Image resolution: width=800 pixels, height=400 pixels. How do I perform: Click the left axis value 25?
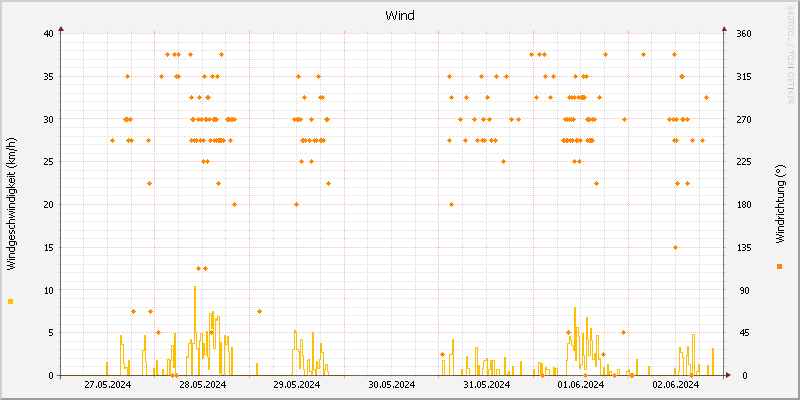[x=48, y=162]
